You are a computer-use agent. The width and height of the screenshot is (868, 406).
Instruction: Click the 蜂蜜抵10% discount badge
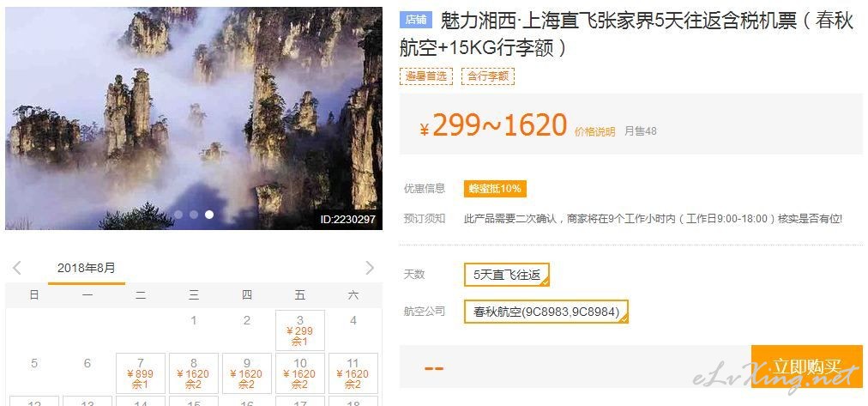[495, 189]
